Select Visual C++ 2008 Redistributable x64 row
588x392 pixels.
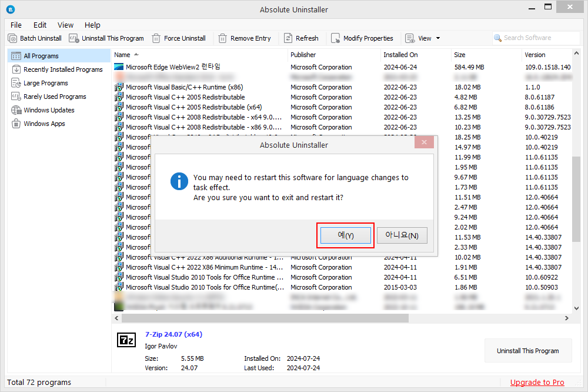tap(342, 117)
